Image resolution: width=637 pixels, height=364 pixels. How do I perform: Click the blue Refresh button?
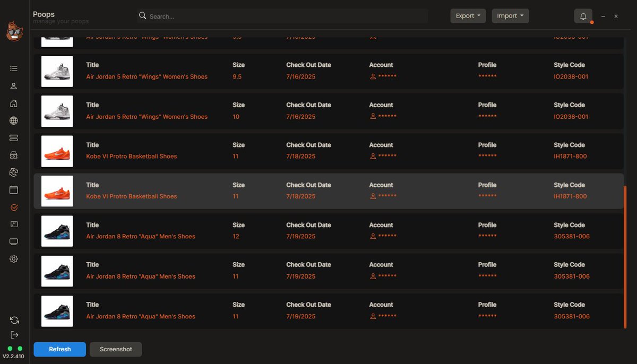(x=59, y=349)
